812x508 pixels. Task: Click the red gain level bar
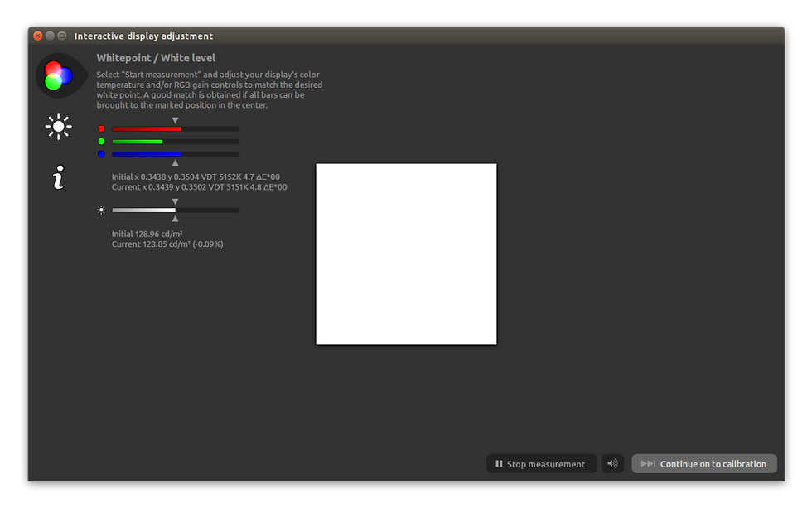[x=175, y=128]
